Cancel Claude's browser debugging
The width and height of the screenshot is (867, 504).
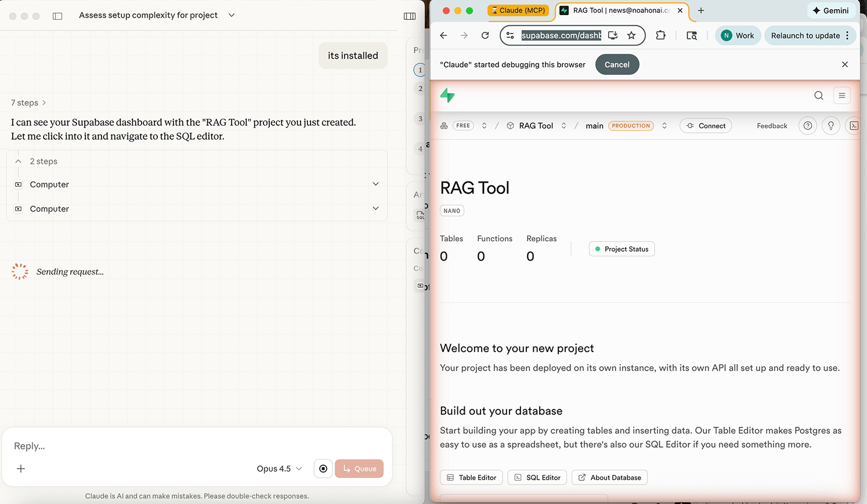click(x=617, y=64)
